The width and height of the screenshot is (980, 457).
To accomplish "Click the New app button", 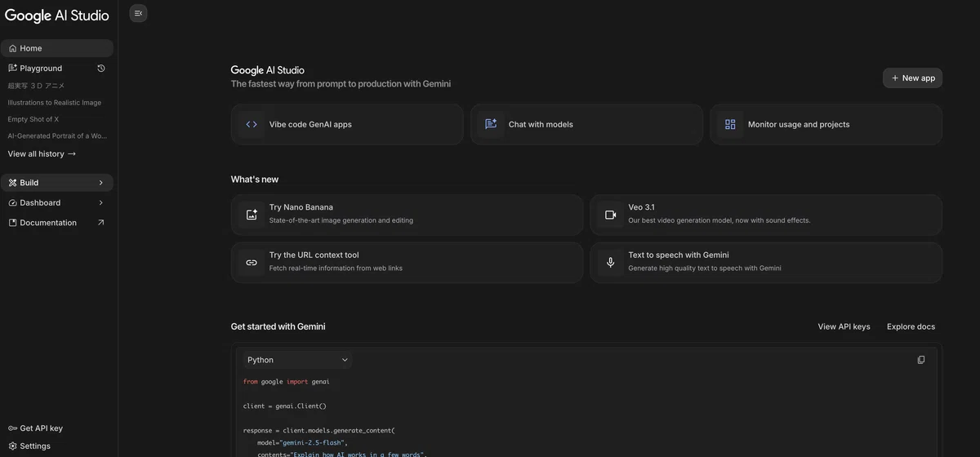I will 912,78.
